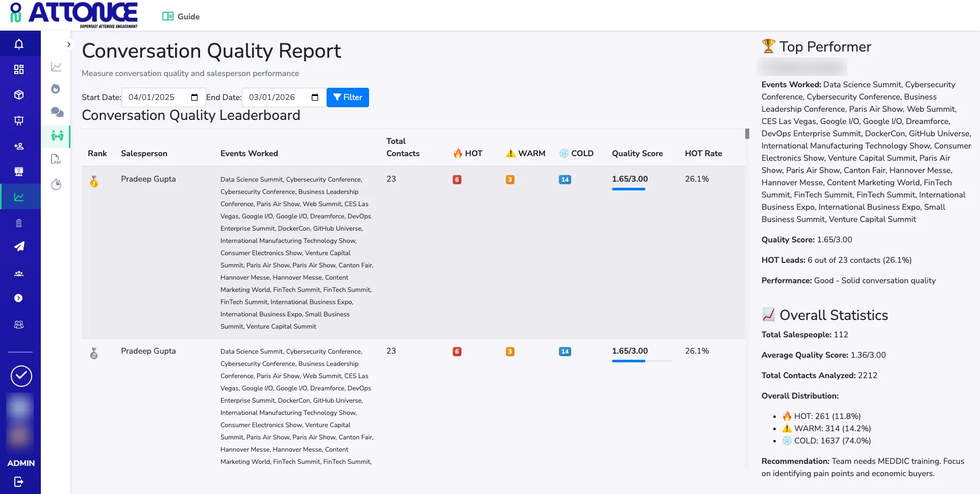Click the leaderboard vertical scrollbar
This screenshot has width=980, height=494.
747,134
